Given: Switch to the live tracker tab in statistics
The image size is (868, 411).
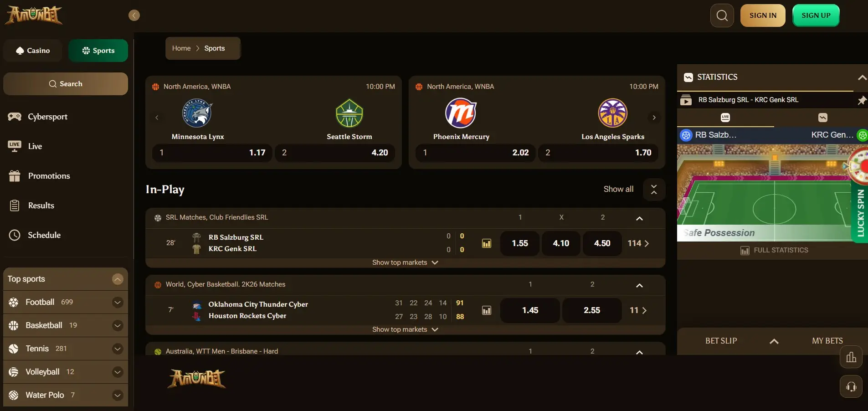Looking at the screenshot, I should coord(725,118).
